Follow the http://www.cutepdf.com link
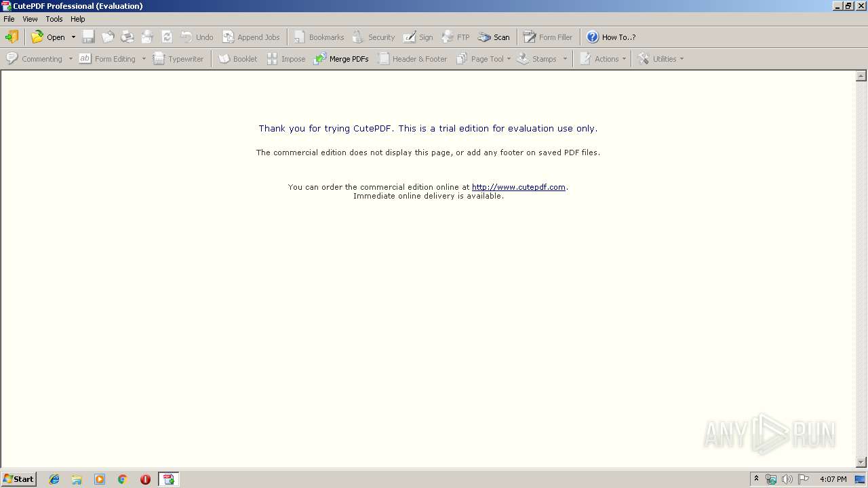The width and height of the screenshot is (868, 488). click(519, 187)
